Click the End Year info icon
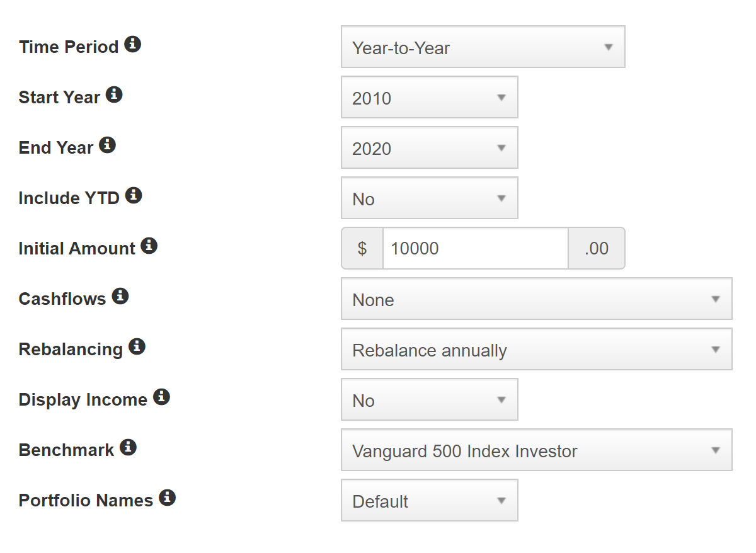This screenshot has width=756, height=553. click(107, 145)
